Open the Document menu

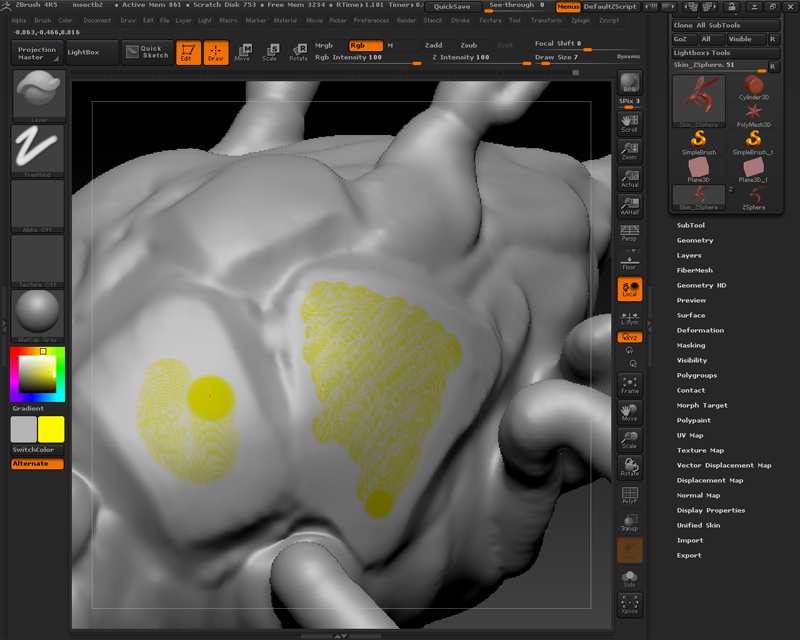pos(97,20)
